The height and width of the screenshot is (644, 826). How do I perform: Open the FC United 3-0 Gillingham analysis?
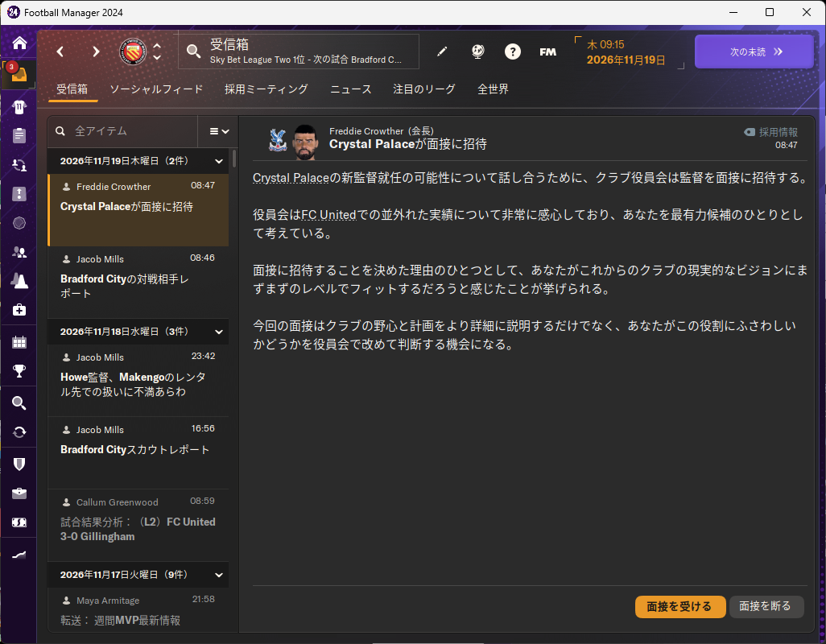coord(138,526)
